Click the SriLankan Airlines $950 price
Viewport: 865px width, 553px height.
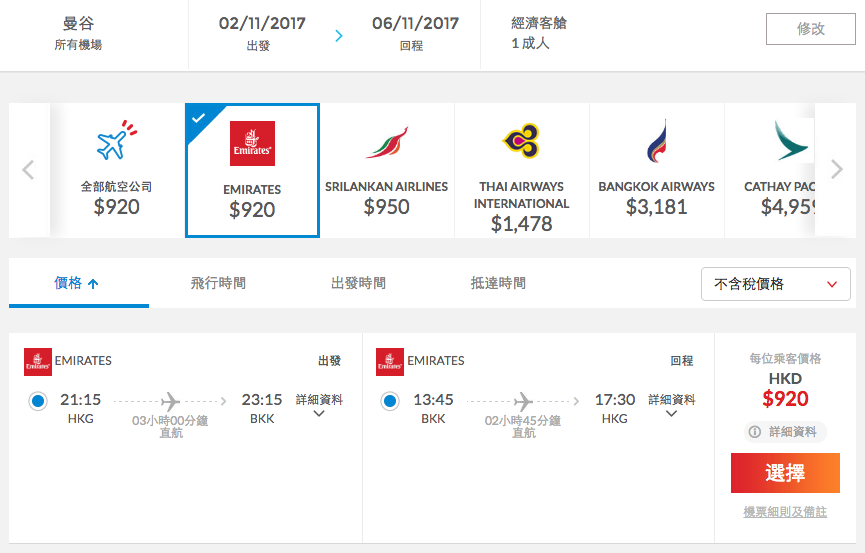[x=386, y=207]
